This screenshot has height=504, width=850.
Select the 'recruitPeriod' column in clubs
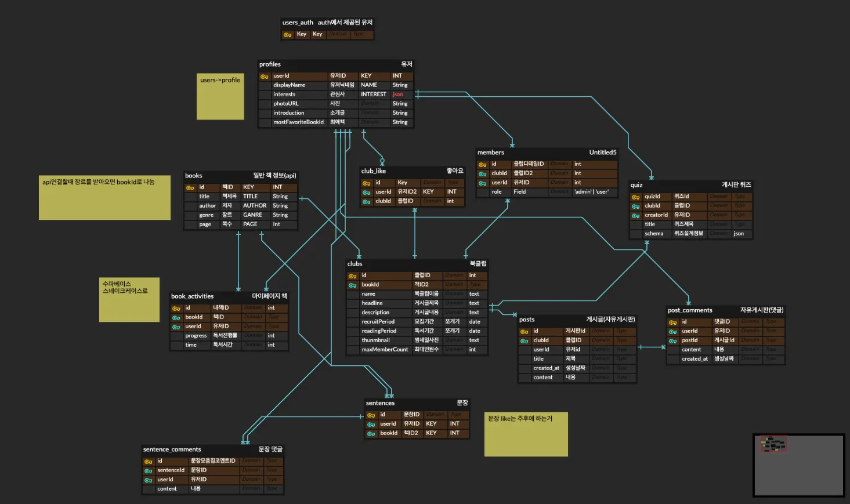(378, 322)
